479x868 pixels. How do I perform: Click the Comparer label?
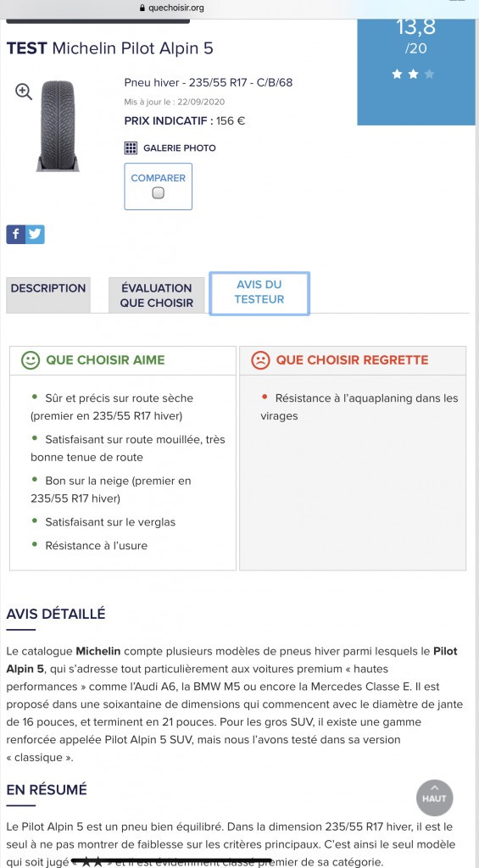click(x=159, y=178)
